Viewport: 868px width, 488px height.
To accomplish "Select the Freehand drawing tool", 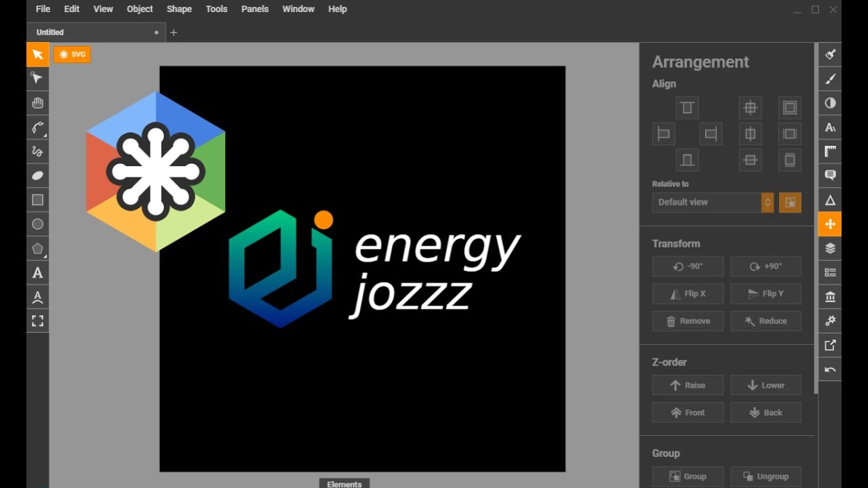I will coord(38,152).
